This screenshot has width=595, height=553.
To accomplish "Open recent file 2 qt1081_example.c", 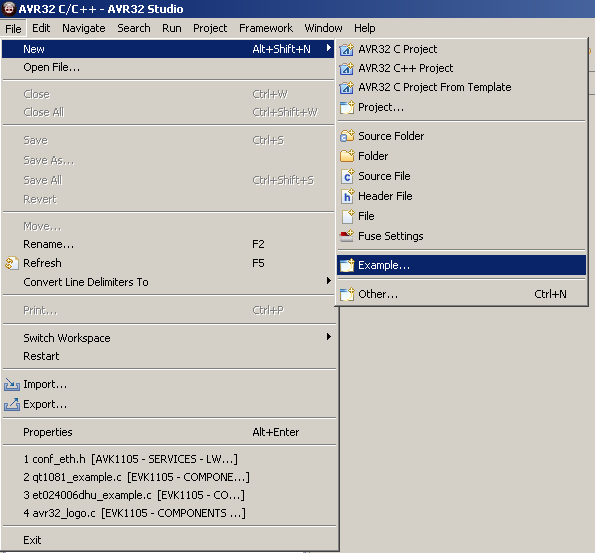I will click(x=168, y=477).
